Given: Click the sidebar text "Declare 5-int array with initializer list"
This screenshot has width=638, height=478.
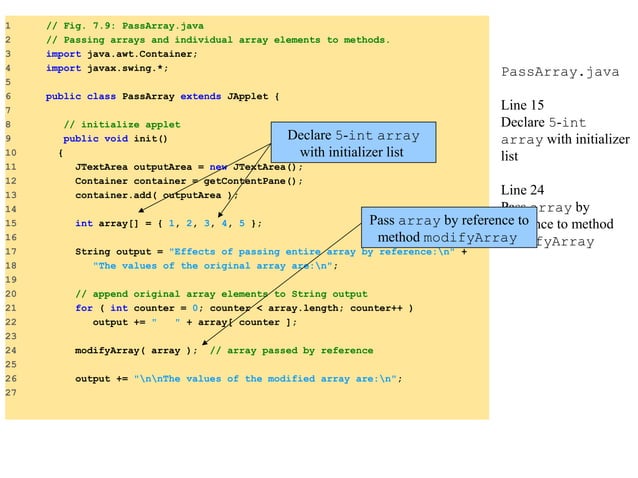Looking at the screenshot, I should point(566,139).
